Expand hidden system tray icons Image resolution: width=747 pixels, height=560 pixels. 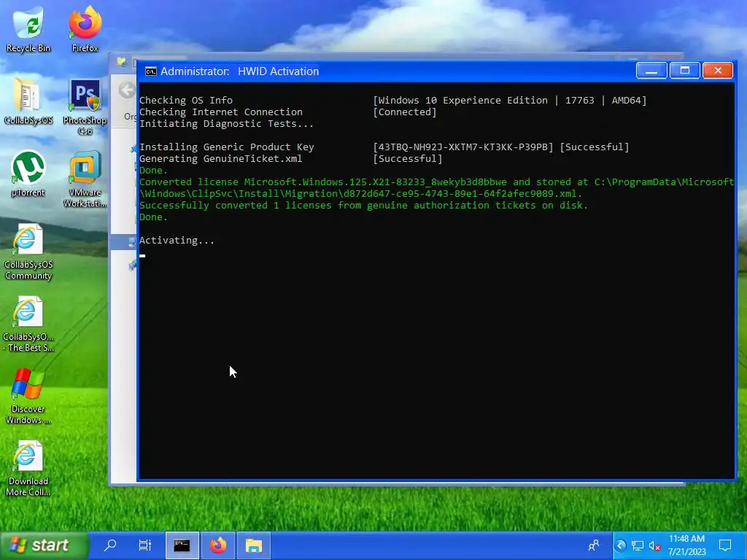pyautogui.click(x=620, y=545)
